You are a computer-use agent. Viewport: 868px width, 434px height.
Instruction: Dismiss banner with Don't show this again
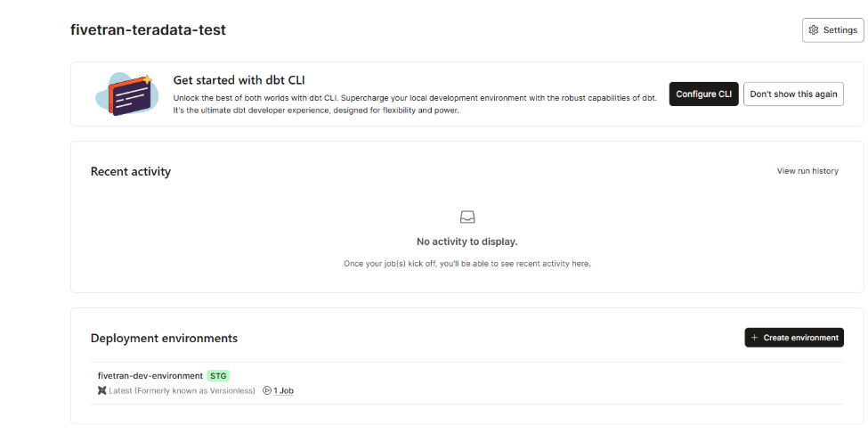[x=793, y=94]
